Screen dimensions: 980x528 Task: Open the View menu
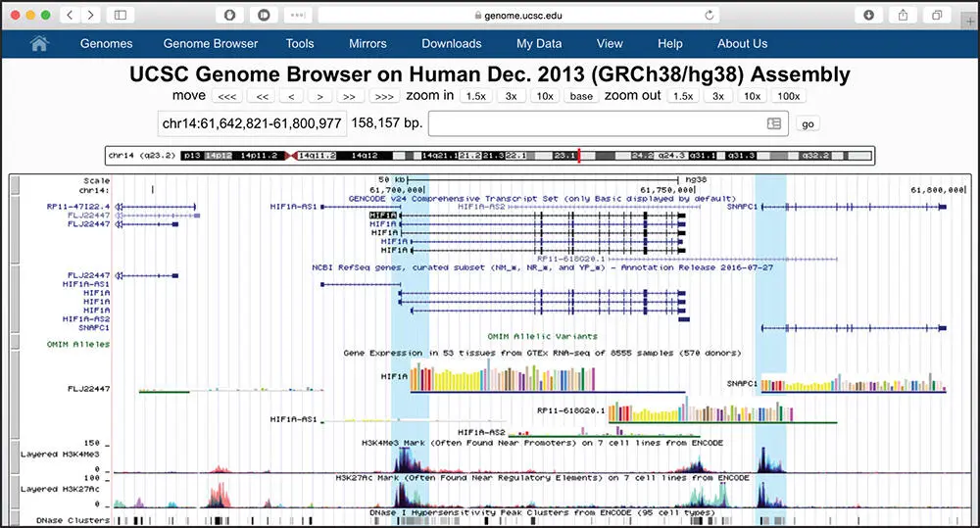[x=610, y=44]
